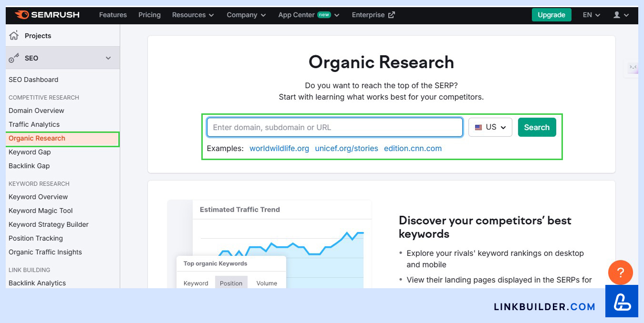Click the LINK BUILDING section label
This screenshot has width=644, height=323.
[x=30, y=270]
